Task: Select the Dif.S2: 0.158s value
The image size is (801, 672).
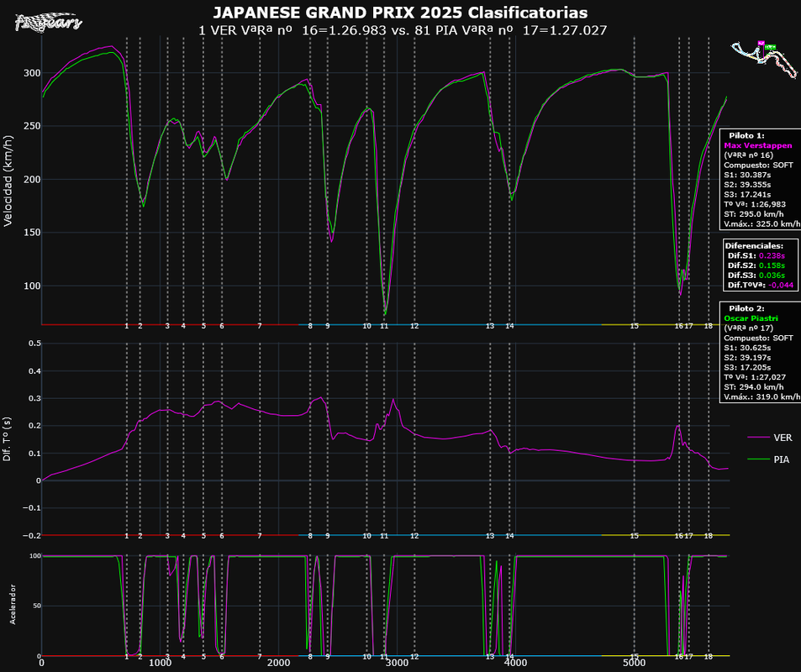Action: tap(756, 265)
